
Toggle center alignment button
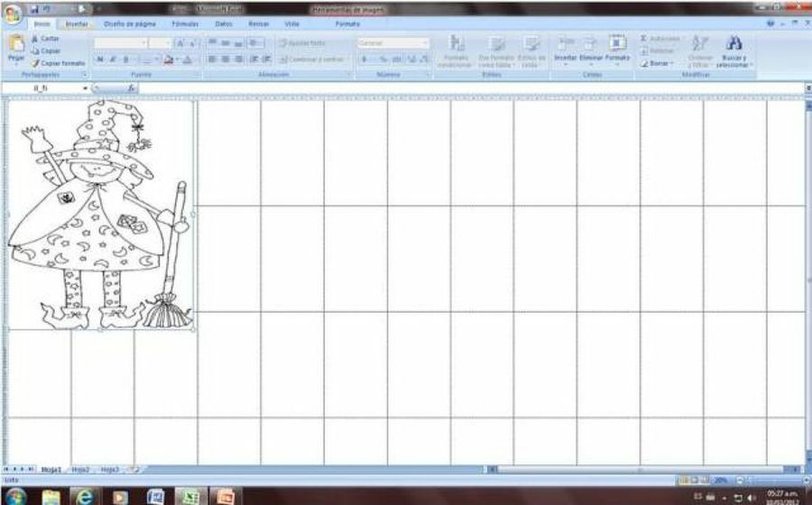(226, 60)
